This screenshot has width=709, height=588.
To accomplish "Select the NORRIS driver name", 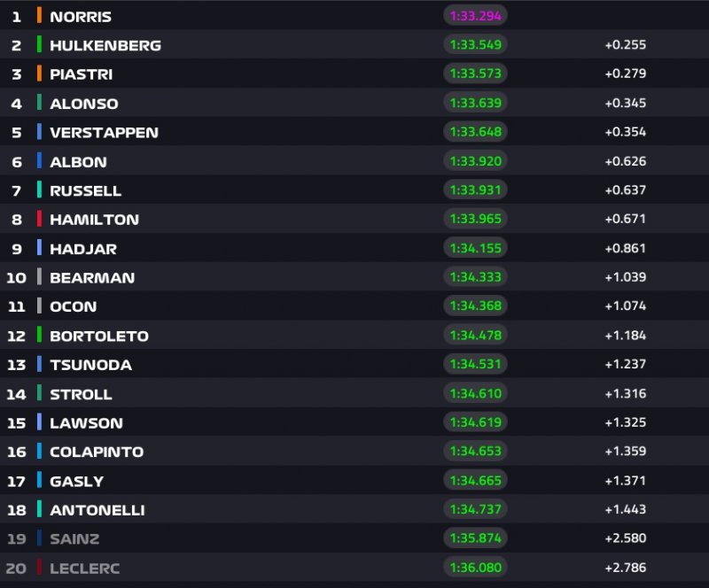I will click(x=81, y=17).
